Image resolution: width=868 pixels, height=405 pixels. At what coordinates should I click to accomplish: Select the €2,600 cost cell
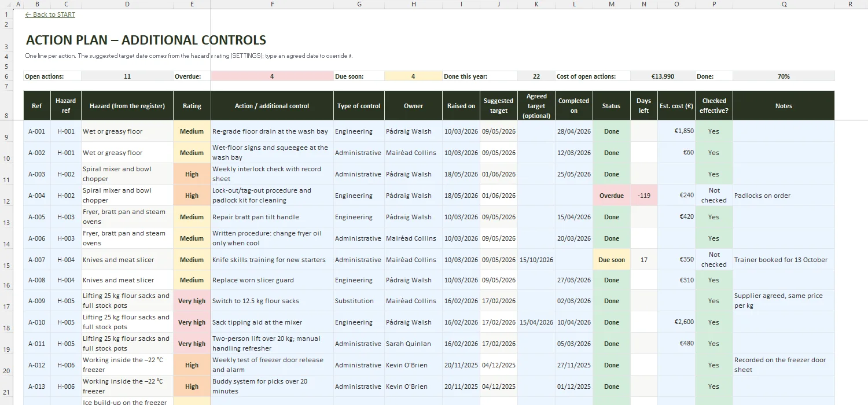[x=676, y=322]
